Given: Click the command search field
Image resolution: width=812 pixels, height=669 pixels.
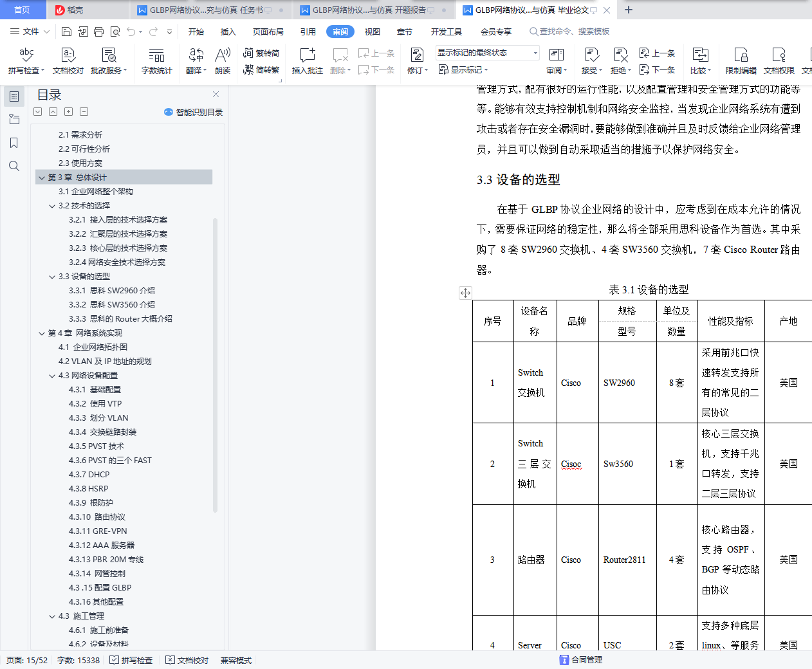Looking at the screenshot, I should [569, 32].
